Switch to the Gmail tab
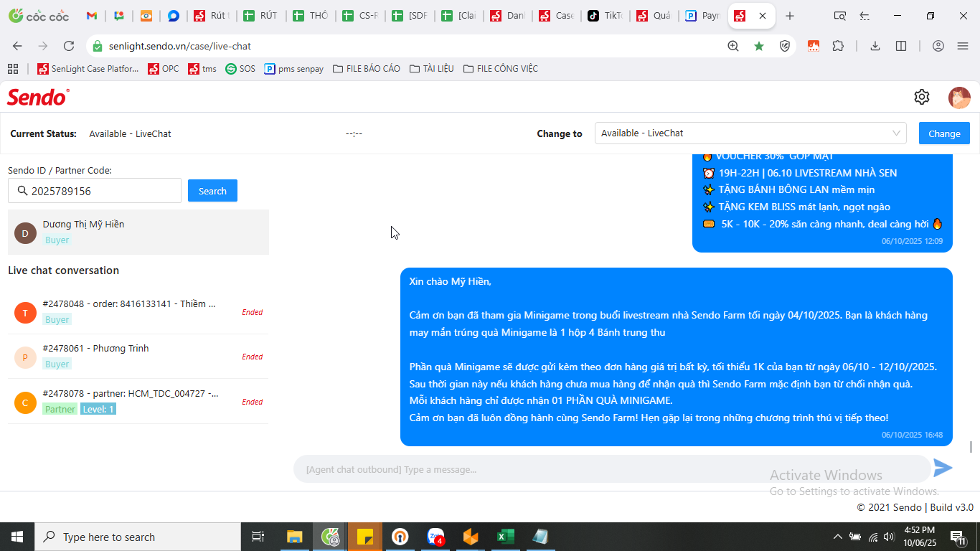 (91, 16)
